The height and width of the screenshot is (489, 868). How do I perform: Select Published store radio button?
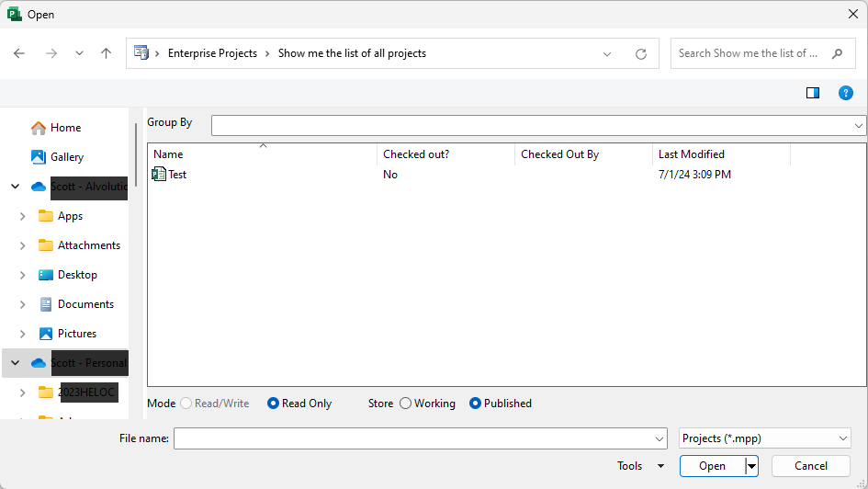[475, 404]
